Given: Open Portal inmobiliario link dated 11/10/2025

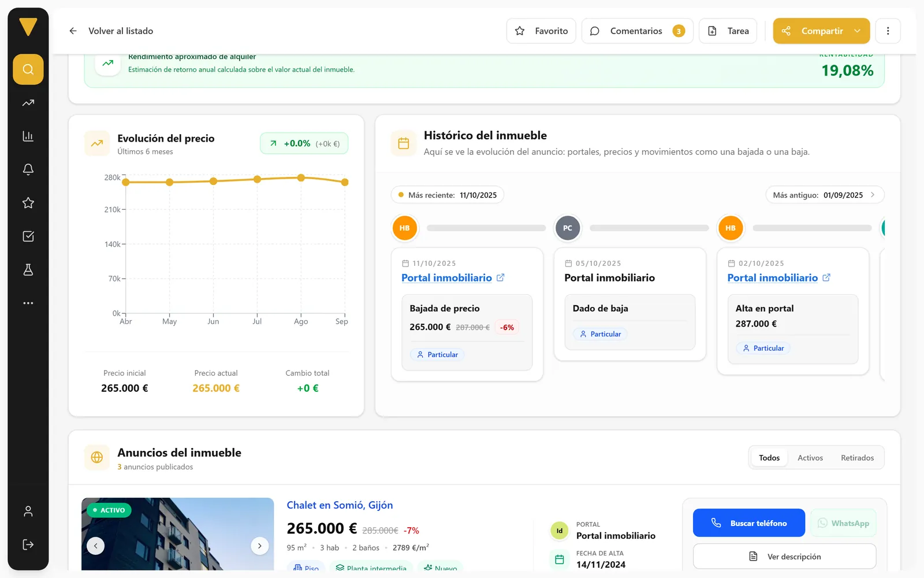Looking at the screenshot, I should (446, 278).
